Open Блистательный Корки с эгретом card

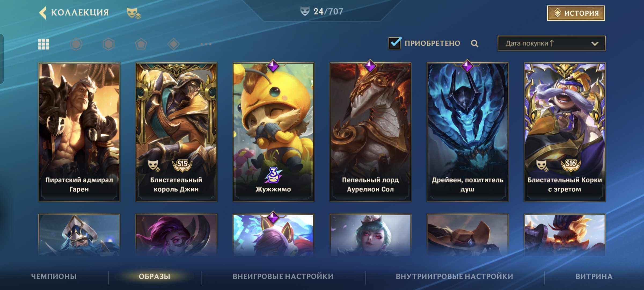pos(565,132)
